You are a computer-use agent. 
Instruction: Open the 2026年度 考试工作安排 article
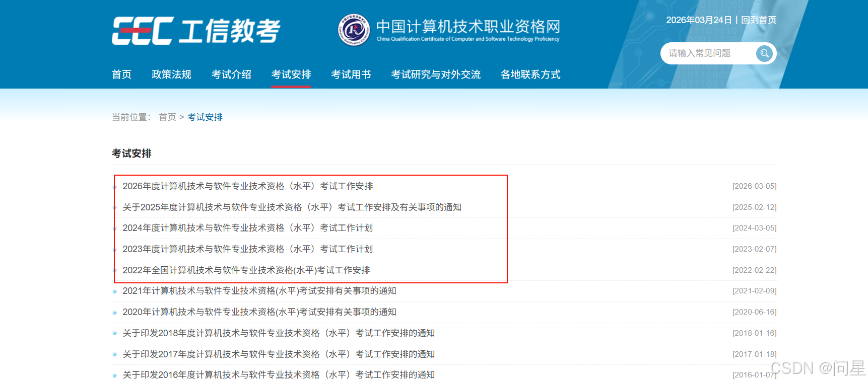point(248,186)
